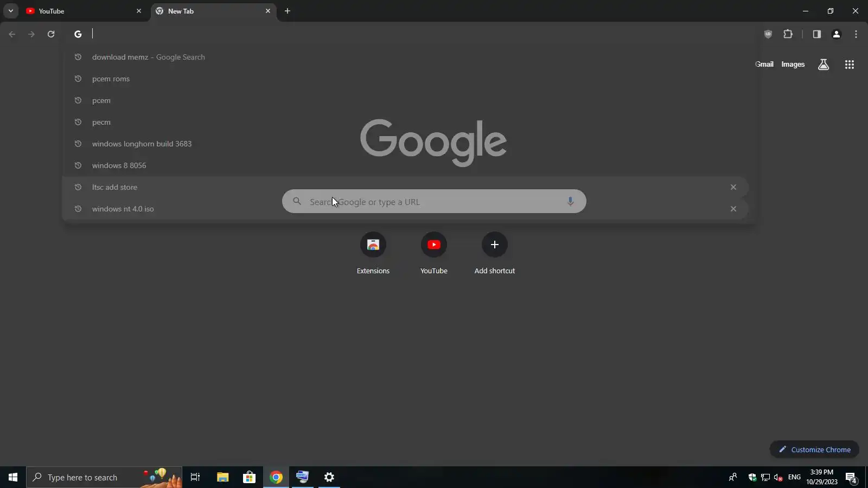The image size is (868, 488).
Task: Open a new tab with plus button
Action: tap(288, 11)
